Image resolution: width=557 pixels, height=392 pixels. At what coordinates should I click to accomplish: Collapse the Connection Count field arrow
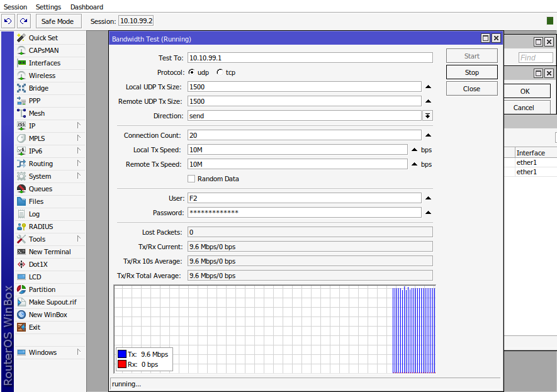tap(428, 135)
